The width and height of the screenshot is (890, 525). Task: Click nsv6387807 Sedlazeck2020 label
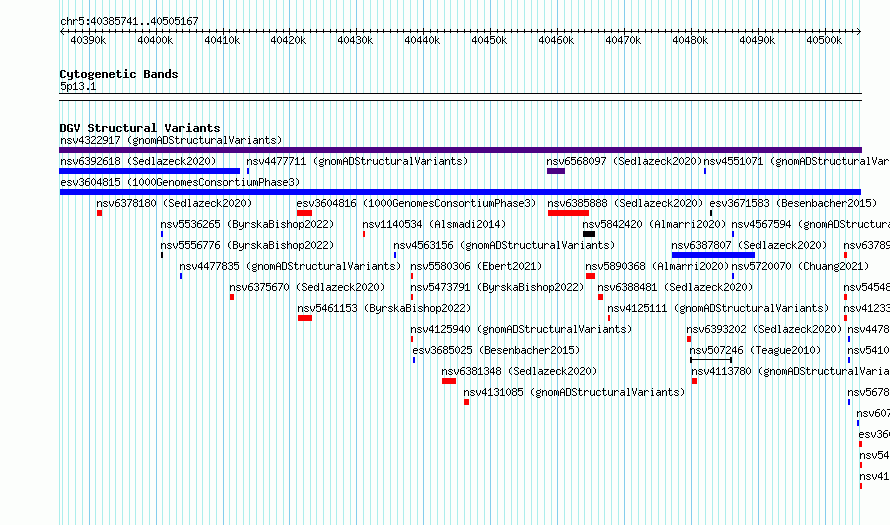pyautogui.click(x=749, y=245)
